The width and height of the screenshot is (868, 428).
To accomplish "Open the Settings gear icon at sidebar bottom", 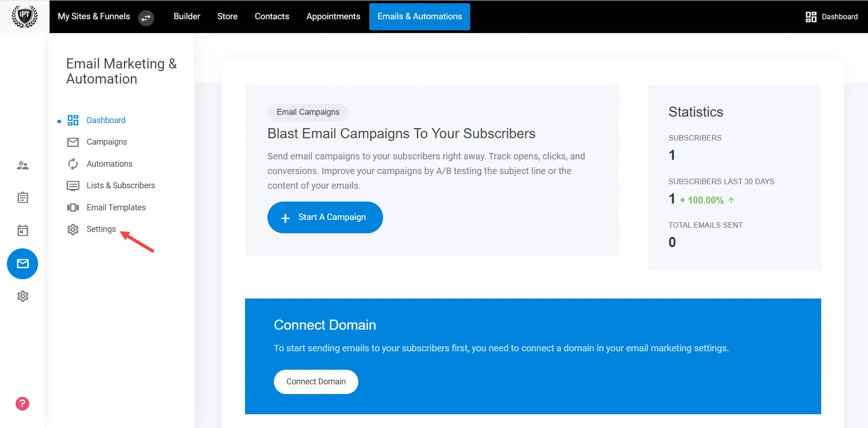I will (x=22, y=296).
